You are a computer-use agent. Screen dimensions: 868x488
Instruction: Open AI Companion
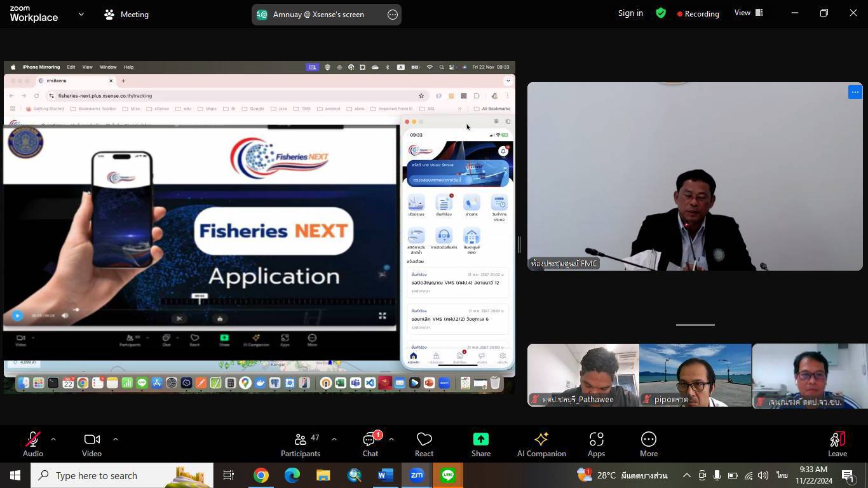pyautogui.click(x=541, y=444)
